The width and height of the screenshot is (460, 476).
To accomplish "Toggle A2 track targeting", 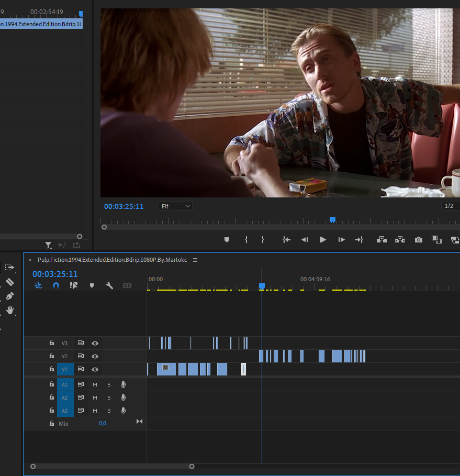I will (x=65, y=397).
